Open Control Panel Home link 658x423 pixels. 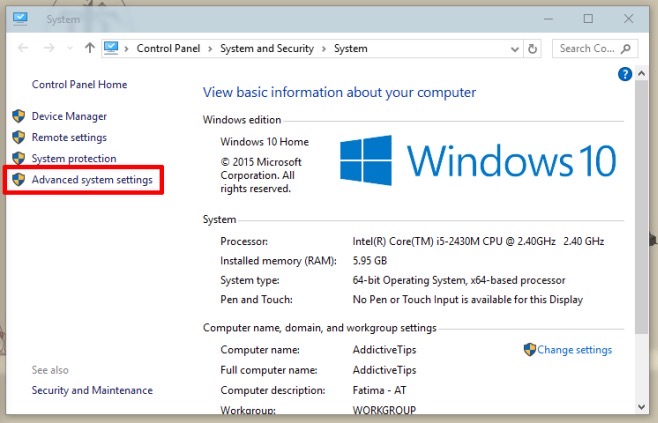79,84
